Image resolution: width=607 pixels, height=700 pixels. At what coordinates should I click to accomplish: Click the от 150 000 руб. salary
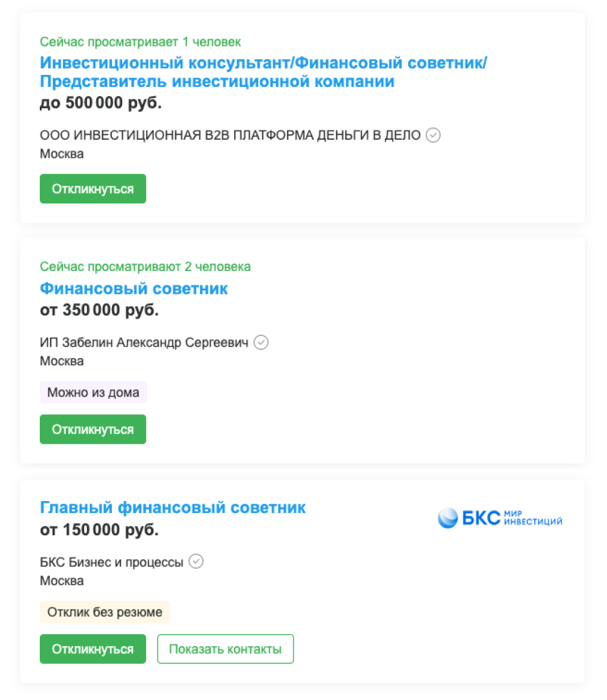point(99,530)
